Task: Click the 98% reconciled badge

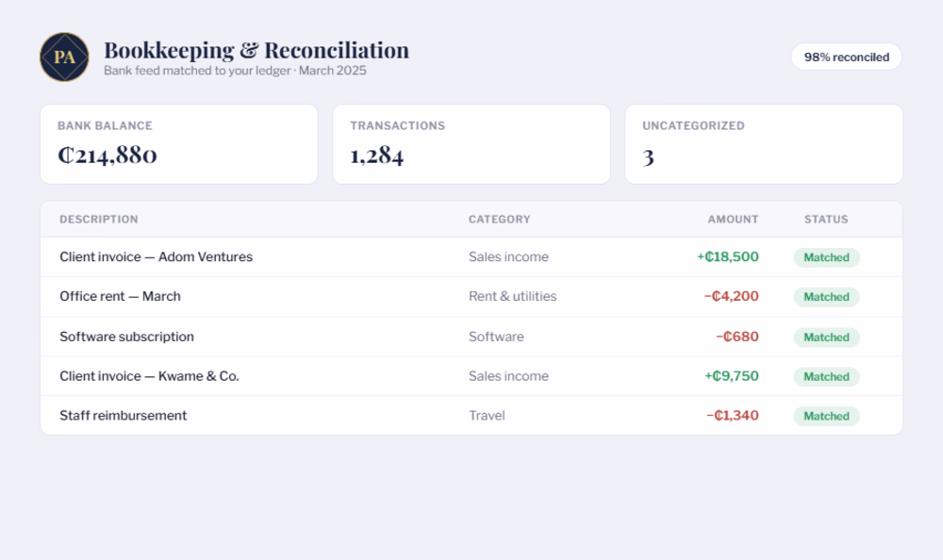Action: (846, 58)
